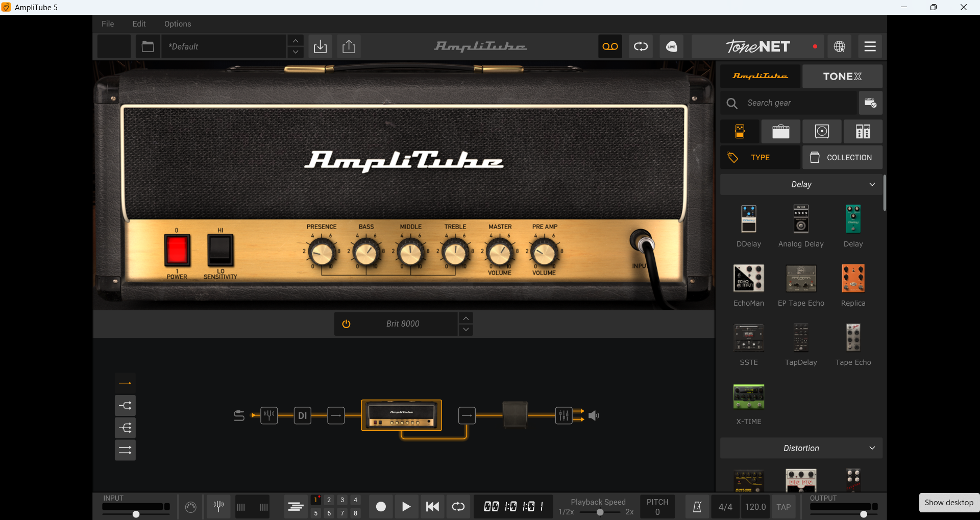Screen dimensions: 980x520
Task: Open the mixer block in chain
Action: point(564,415)
